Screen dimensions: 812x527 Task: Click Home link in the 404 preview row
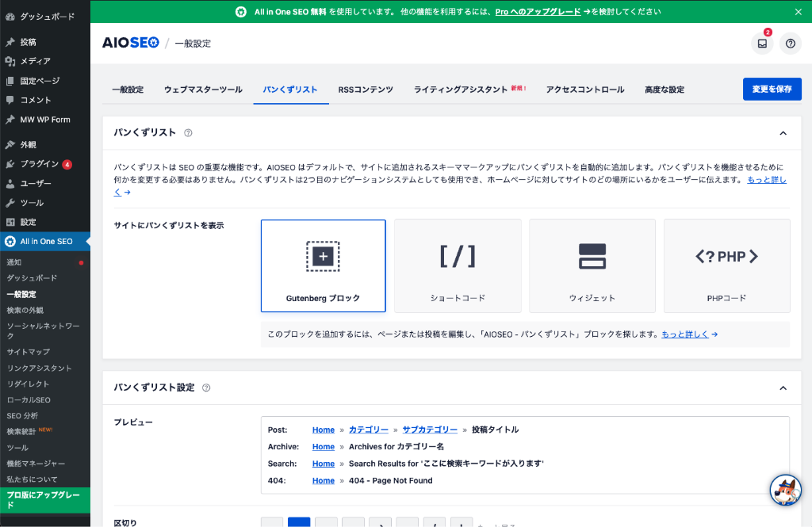point(324,480)
